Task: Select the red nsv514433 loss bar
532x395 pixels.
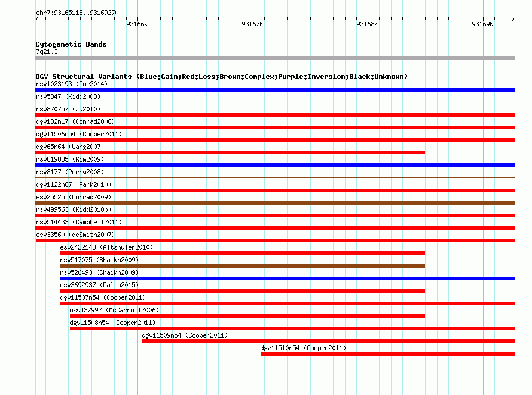Action: 275,228
